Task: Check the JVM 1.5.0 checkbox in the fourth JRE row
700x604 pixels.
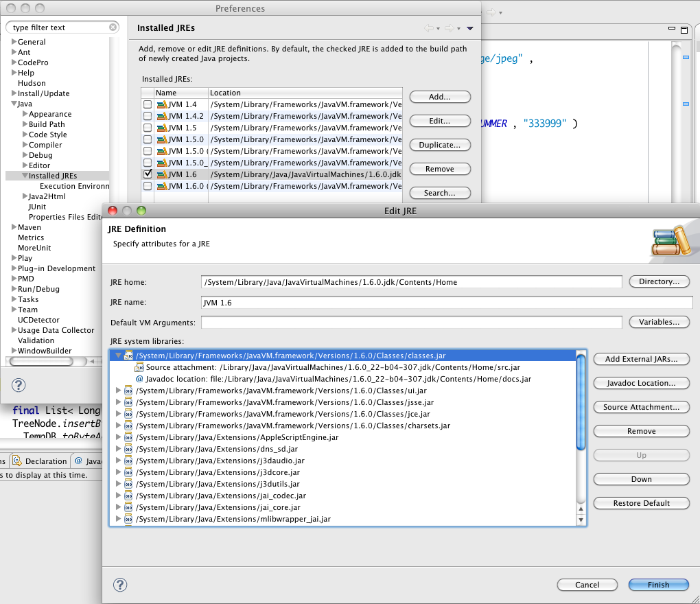Action: tap(148, 139)
